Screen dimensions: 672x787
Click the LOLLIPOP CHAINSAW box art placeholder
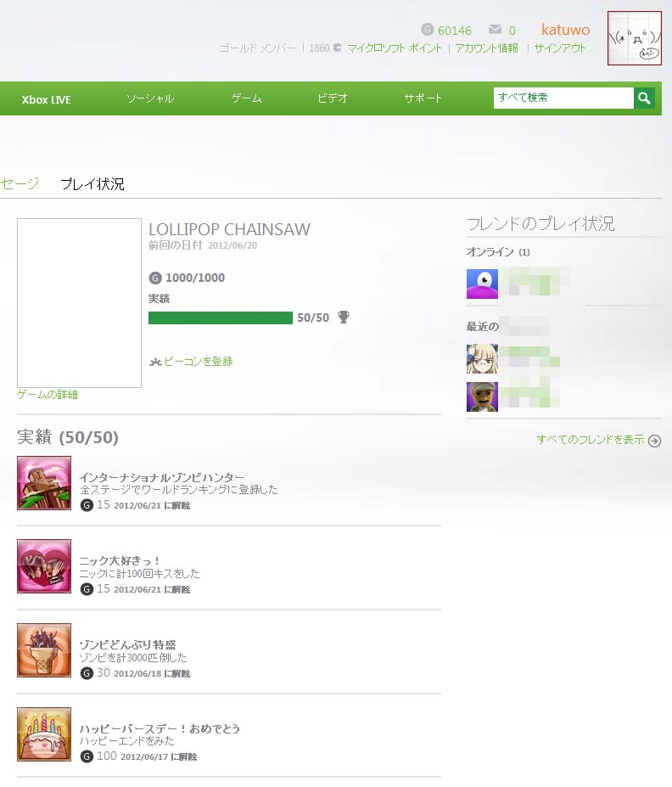click(x=79, y=302)
